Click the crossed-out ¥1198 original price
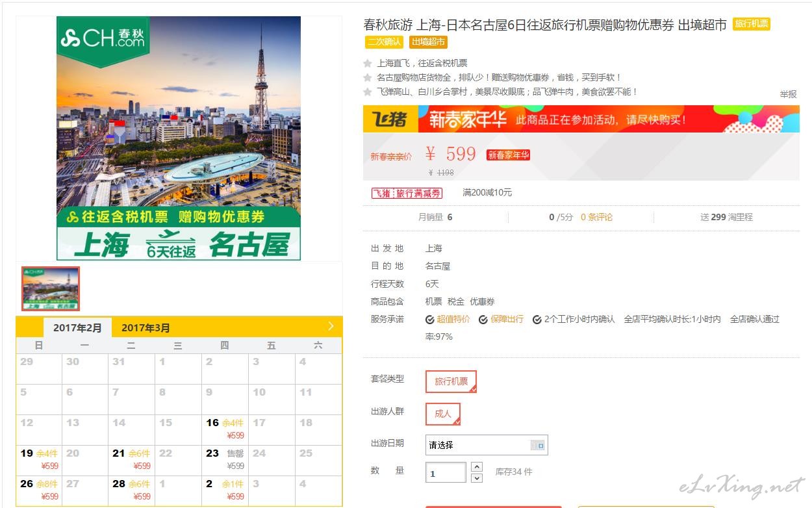Viewport: 812px width, 508px height. pos(441,173)
